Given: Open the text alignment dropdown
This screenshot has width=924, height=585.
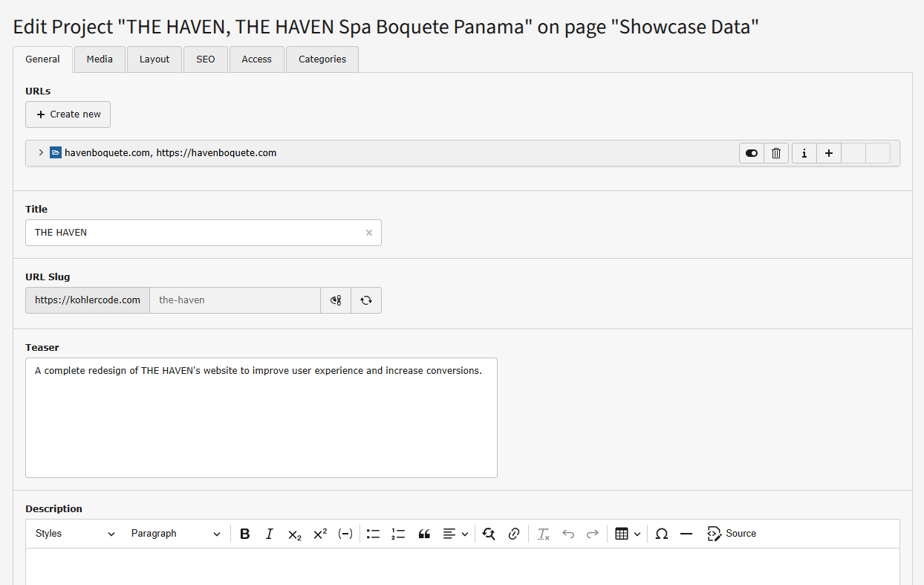Looking at the screenshot, I should point(455,534).
